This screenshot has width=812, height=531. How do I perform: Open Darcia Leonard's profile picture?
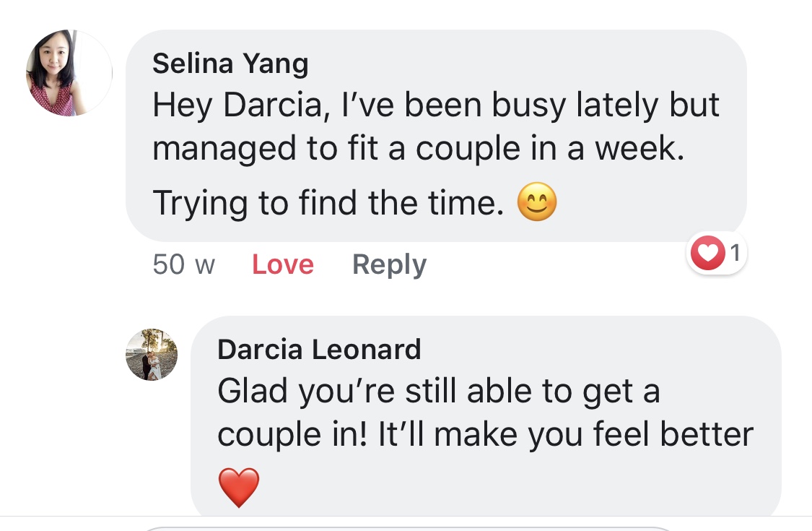pos(152,355)
